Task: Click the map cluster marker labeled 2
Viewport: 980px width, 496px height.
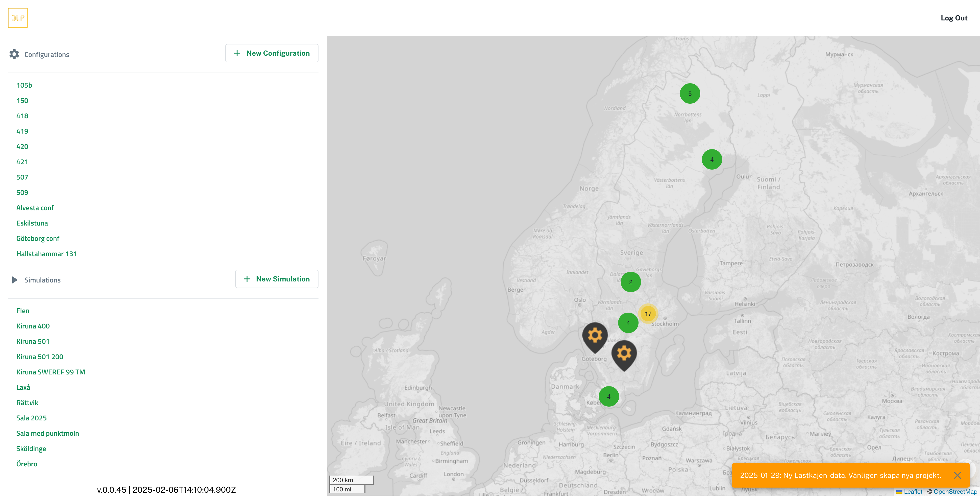Action: (630, 282)
